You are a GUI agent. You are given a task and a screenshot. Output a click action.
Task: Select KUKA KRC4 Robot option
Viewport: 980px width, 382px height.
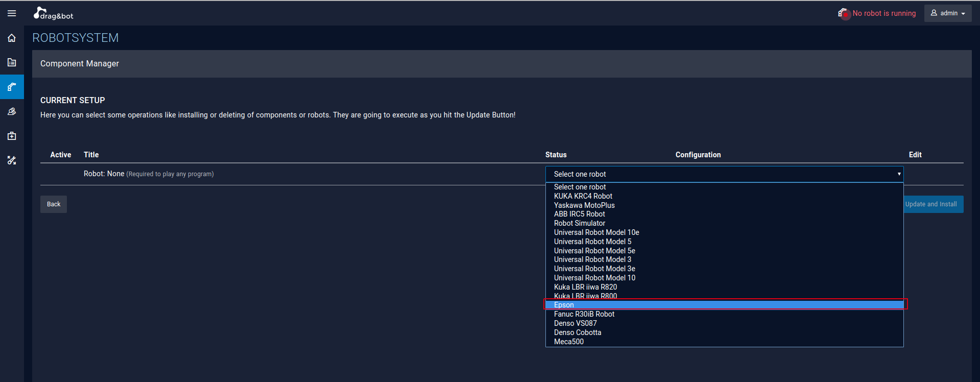[724, 196]
